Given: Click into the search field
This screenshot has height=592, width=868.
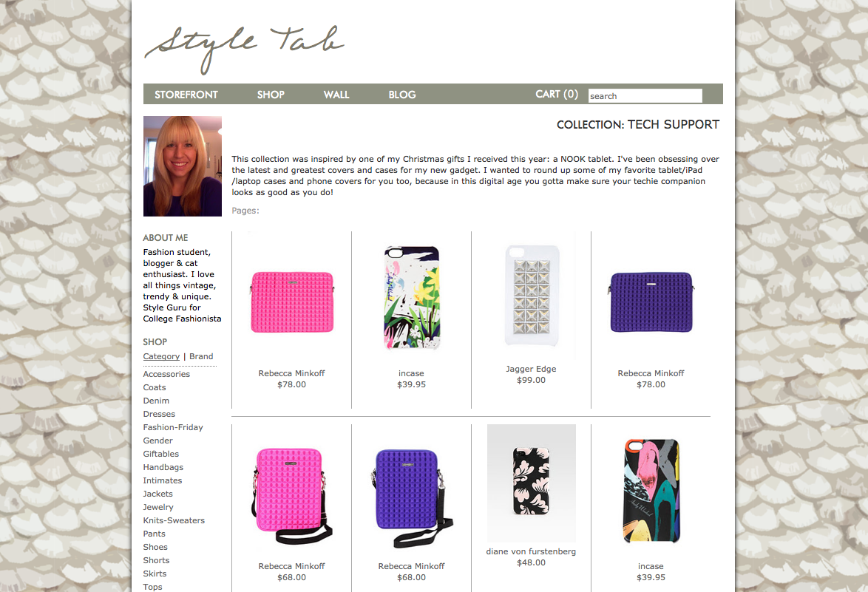Looking at the screenshot, I should click(645, 96).
